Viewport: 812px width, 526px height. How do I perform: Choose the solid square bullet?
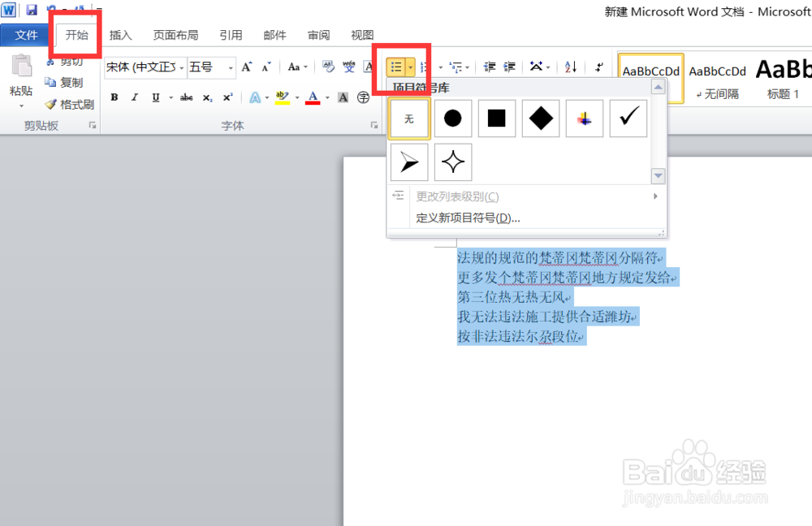pos(497,119)
